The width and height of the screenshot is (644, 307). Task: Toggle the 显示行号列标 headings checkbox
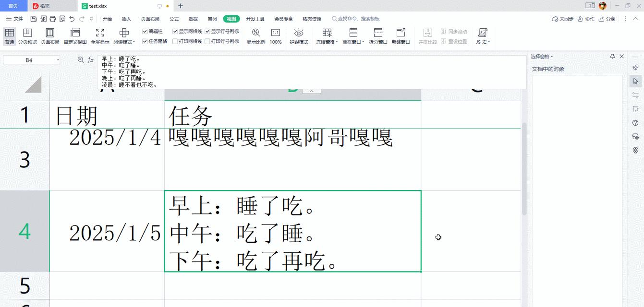pos(207,31)
